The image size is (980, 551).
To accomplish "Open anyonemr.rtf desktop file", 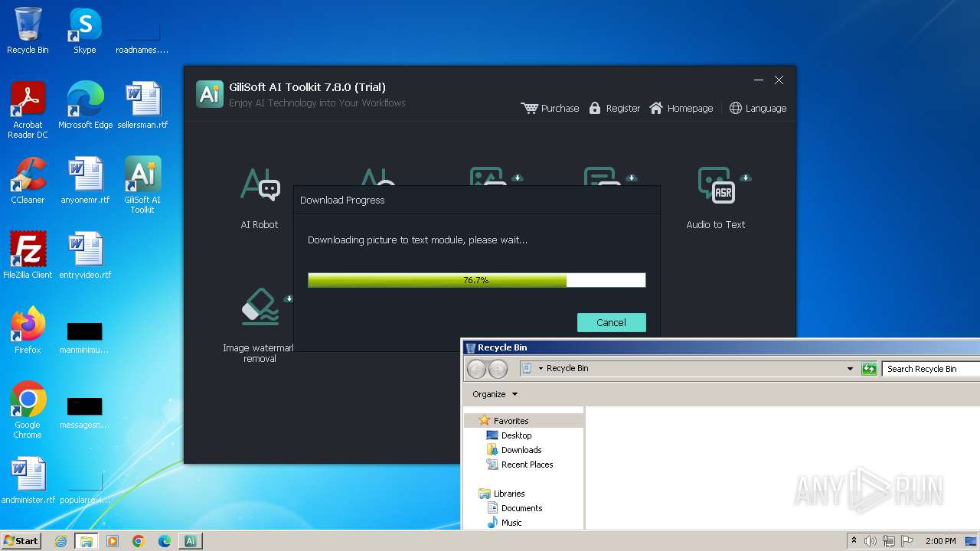I will click(85, 181).
